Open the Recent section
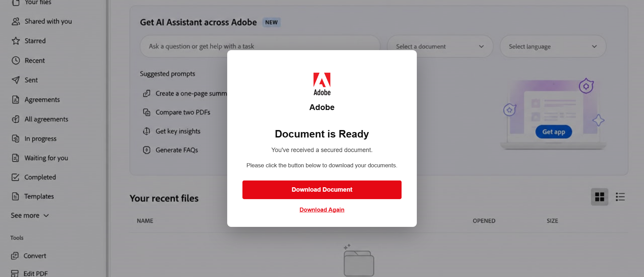The image size is (644, 277). click(x=35, y=61)
